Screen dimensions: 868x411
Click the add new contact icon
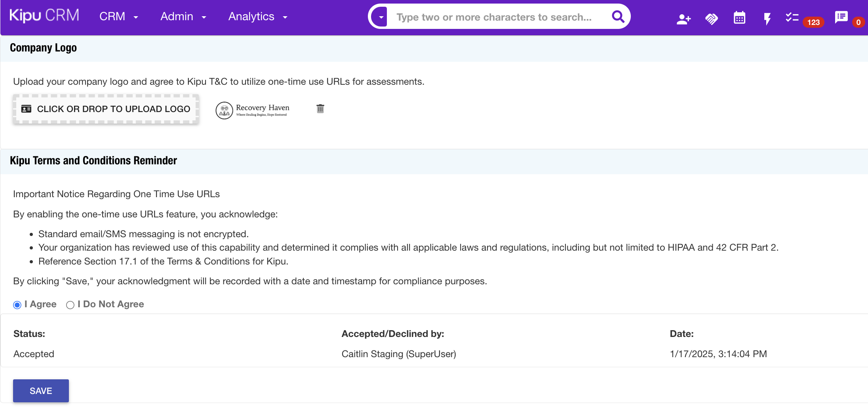[x=683, y=19]
